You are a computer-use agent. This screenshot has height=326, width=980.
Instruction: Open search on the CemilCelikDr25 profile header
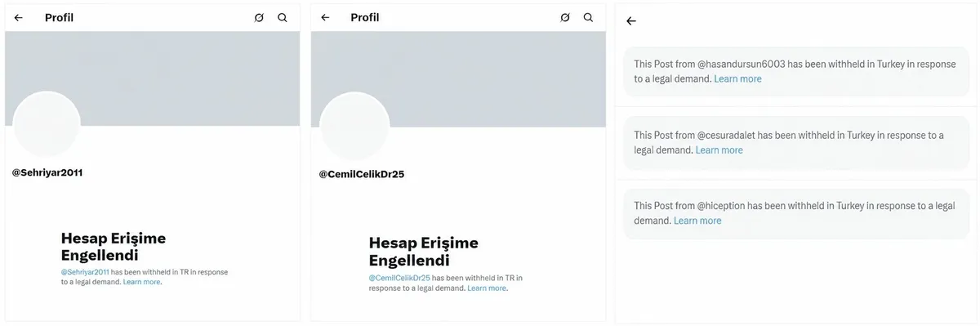[588, 17]
